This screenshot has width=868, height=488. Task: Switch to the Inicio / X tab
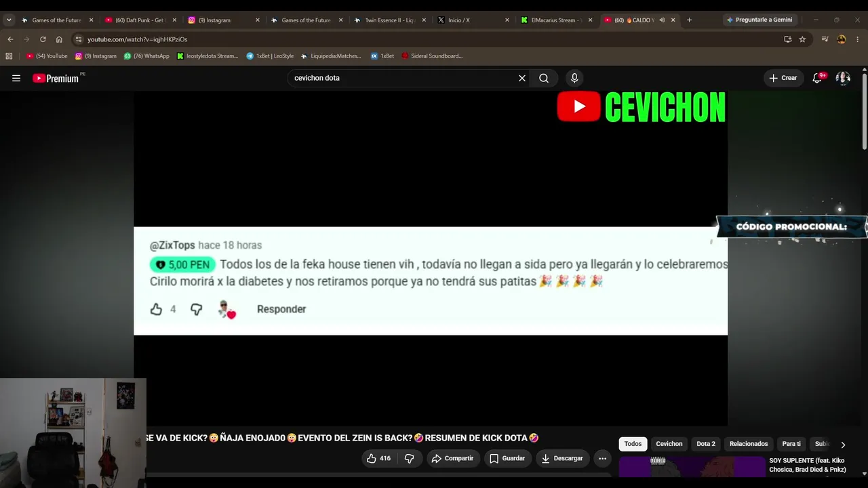[x=473, y=20]
